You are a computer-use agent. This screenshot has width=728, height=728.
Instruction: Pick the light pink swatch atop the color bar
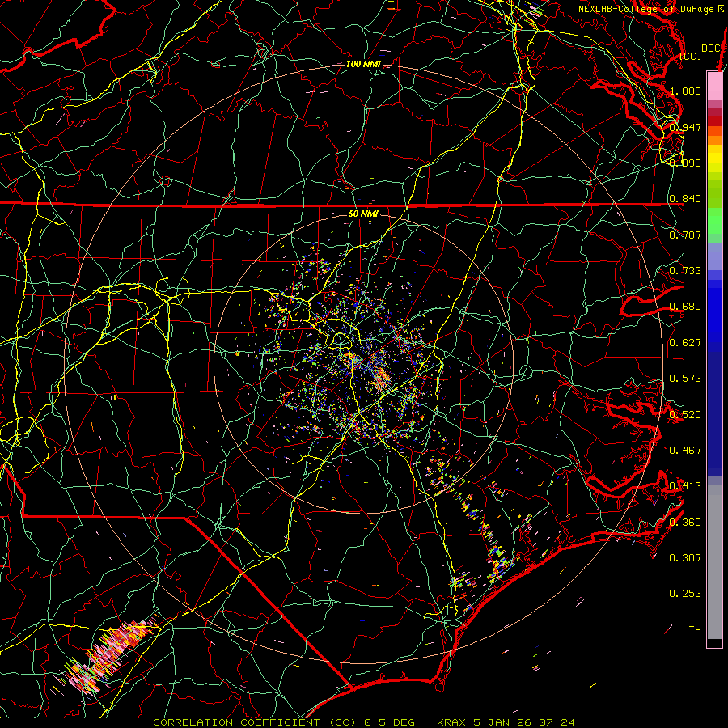(x=714, y=87)
